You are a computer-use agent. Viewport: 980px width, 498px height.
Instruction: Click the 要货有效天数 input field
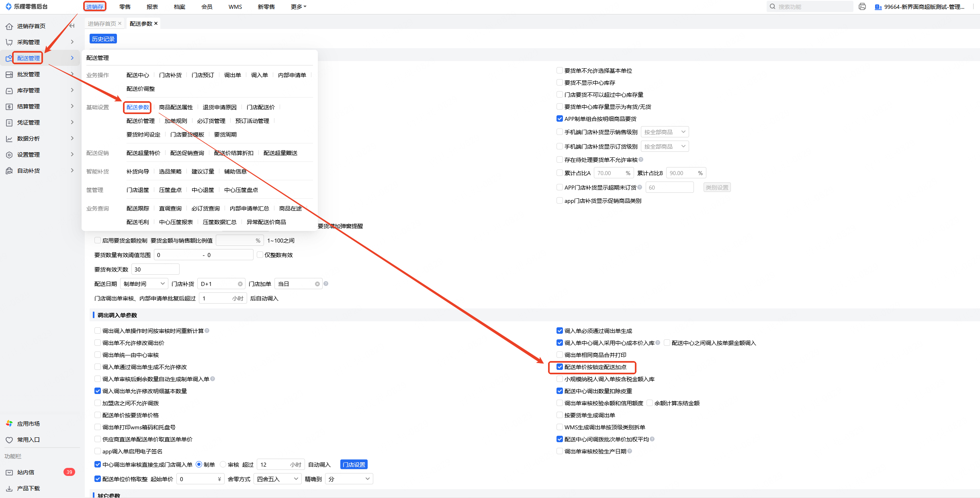pyautogui.click(x=155, y=269)
